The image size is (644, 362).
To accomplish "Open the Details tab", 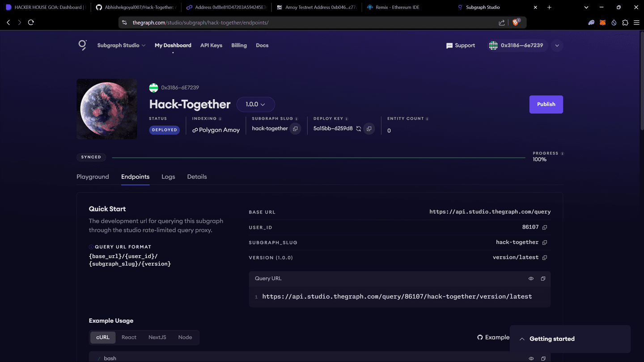I will [197, 177].
